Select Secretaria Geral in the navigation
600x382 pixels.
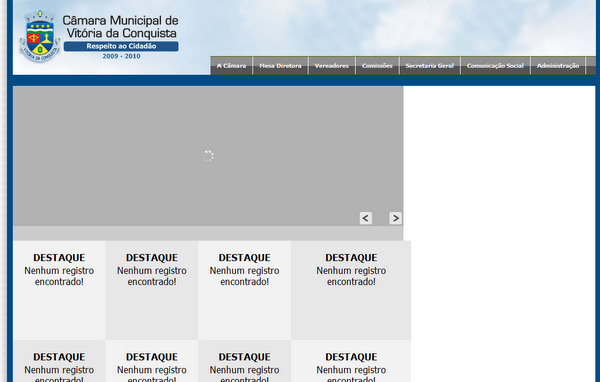click(x=429, y=65)
